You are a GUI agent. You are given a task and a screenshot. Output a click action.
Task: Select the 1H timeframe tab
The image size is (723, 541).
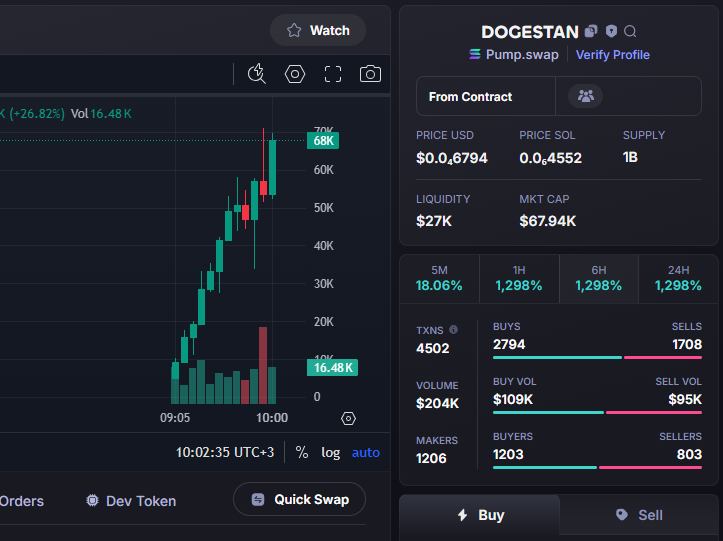(519, 279)
